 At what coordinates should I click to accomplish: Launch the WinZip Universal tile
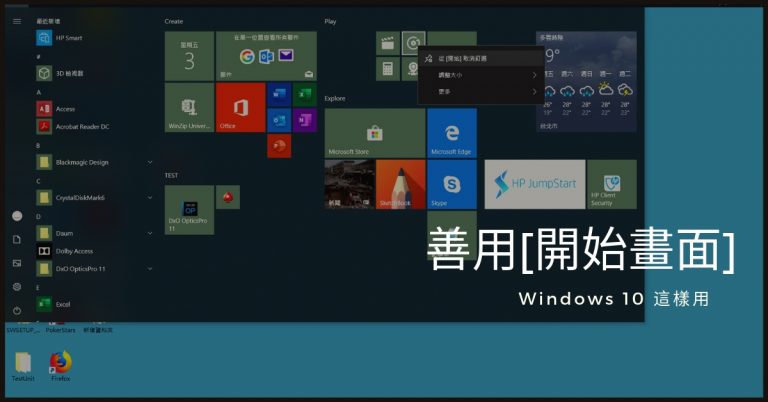[190, 107]
